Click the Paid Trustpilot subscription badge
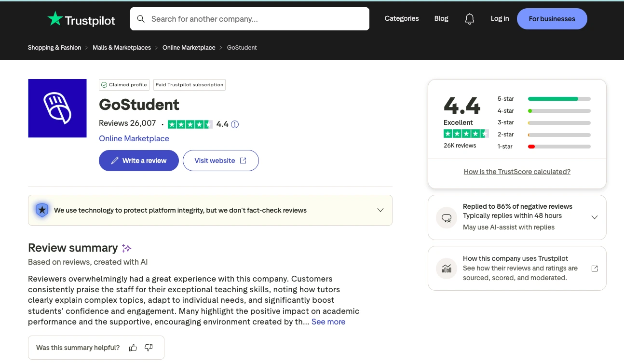This screenshot has height=364, width=624. (x=190, y=85)
